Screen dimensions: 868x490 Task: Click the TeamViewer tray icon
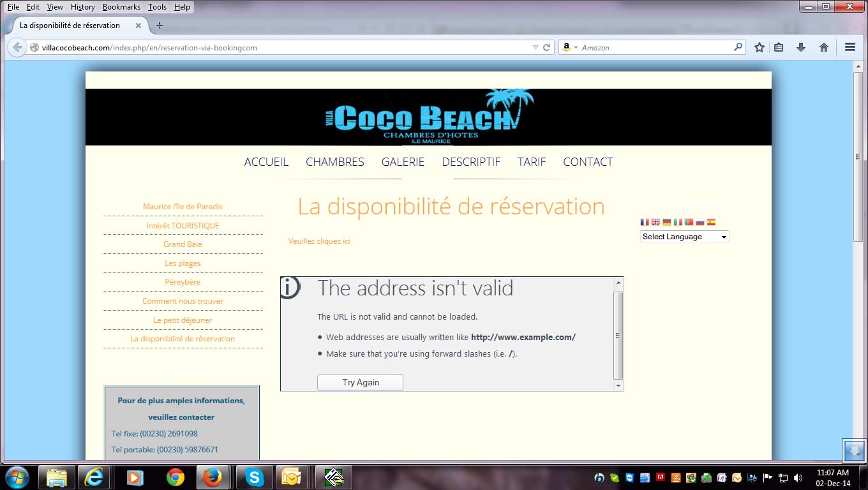[630, 478]
